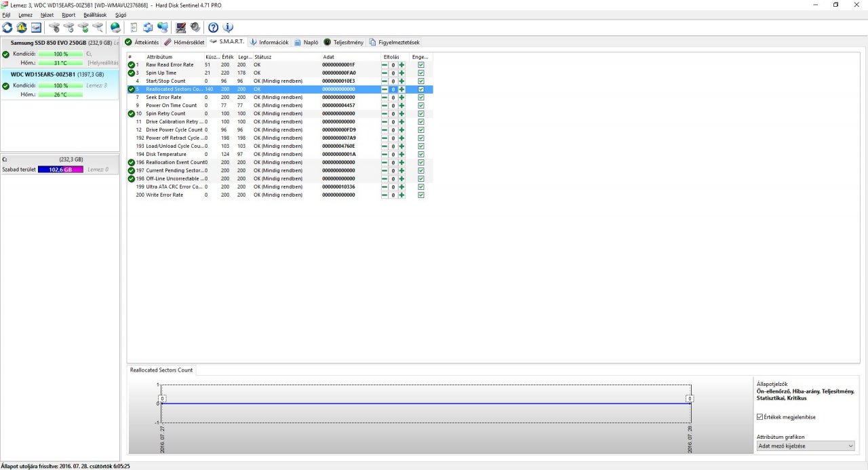Viewport: 868px width, 470px height.
Task: Toggle enable checkbox for Start/Stop Count
Action: click(421, 81)
